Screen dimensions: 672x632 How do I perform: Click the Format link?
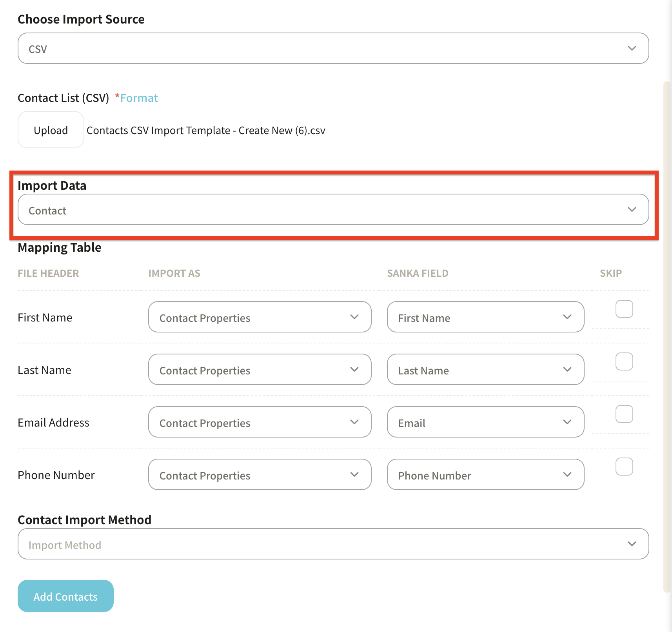[139, 98]
